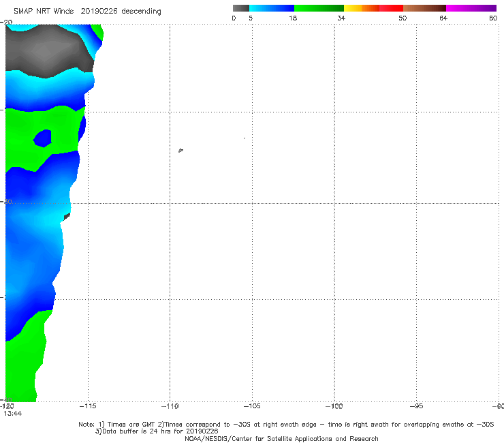Click the brown segment of the color bar
The width and height of the screenshot is (504, 443).
(x=424, y=8)
